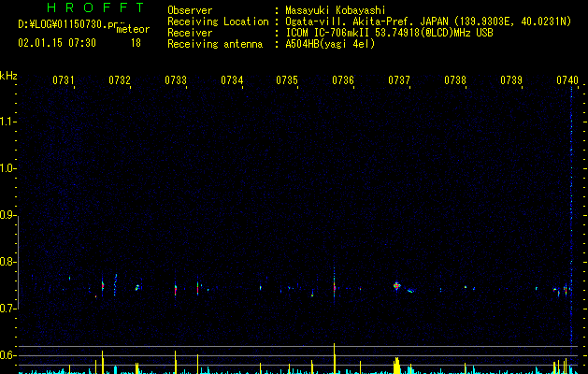Click the A504HB(yagi 4el) antenna text
Image resolution: width=588 pixels, height=374 pixels.
click(330, 44)
